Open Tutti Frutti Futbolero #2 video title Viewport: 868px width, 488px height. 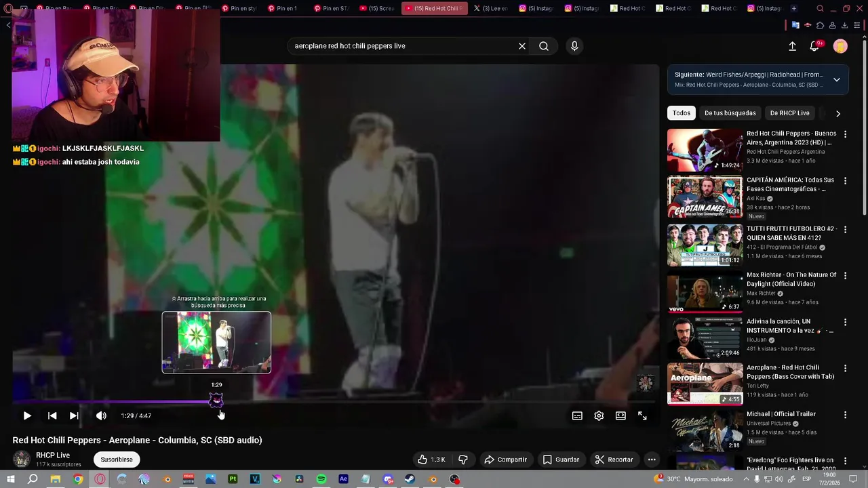coord(791,233)
